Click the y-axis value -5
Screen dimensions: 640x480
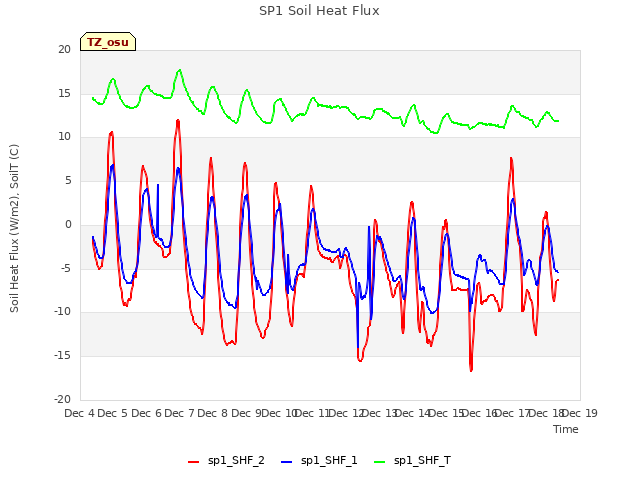(66, 269)
